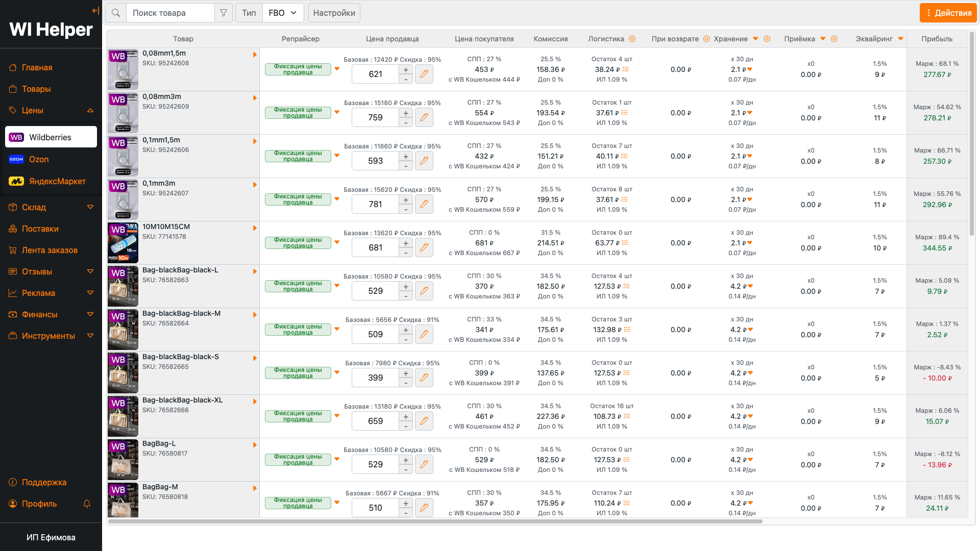This screenshot has width=980, height=551.
Task: Open the filter funnel icon
Action: (224, 13)
